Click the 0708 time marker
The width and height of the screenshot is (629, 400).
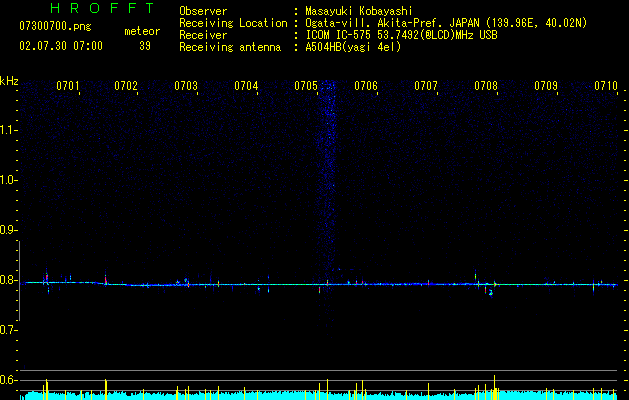click(x=486, y=86)
